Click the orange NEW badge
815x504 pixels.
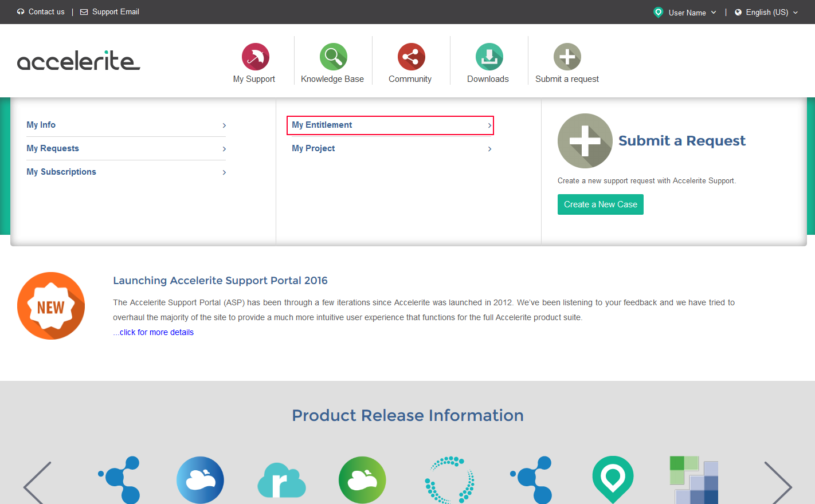[x=51, y=306]
